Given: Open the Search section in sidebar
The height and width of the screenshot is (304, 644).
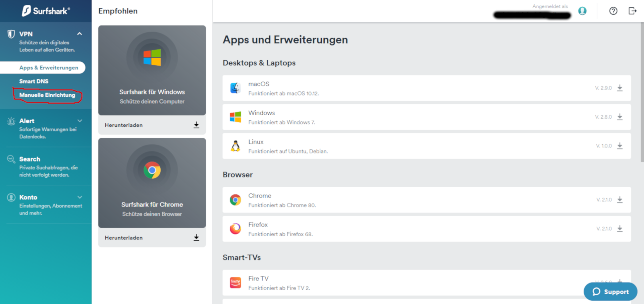Looking at the screenshot, I should (30, 159).
